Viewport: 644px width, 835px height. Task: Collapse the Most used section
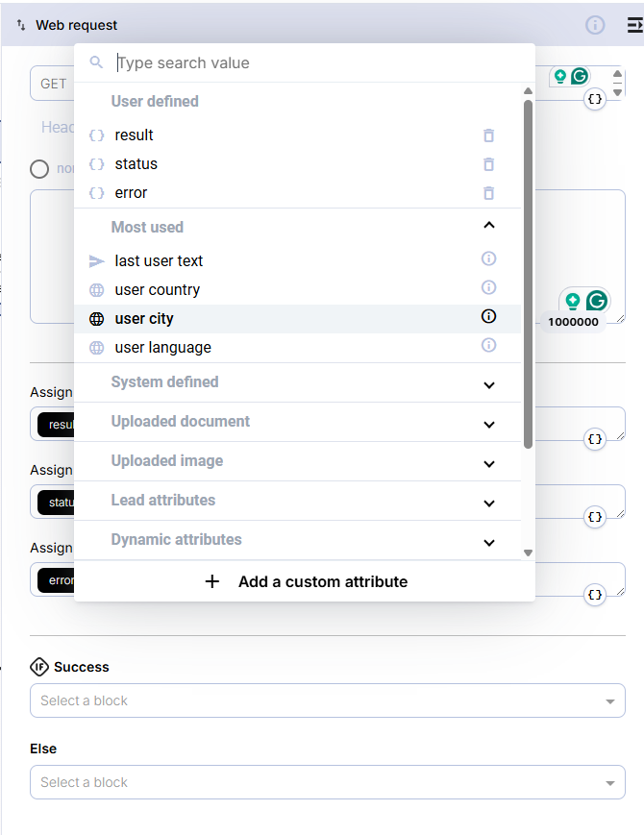click(488, 226)
